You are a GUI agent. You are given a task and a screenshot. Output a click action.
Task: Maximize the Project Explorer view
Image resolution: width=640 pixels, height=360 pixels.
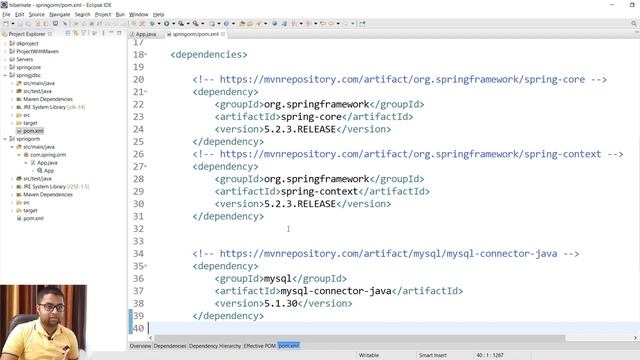(x=119, y=33)
